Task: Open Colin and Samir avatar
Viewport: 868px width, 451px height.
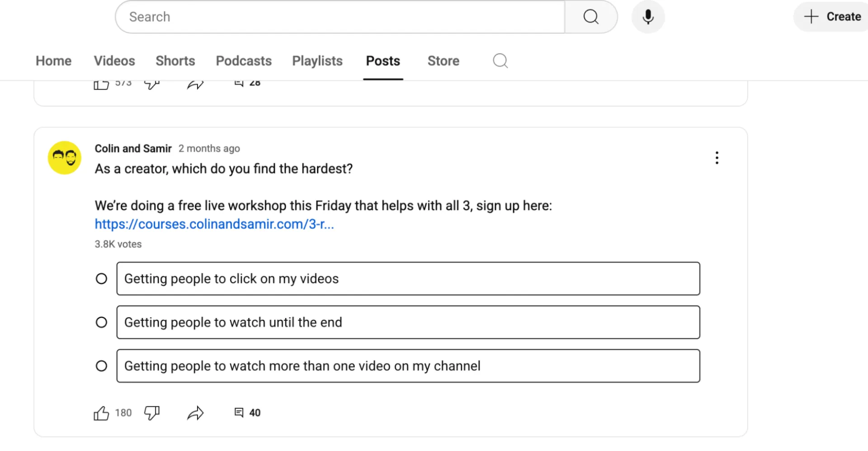Action: 65,157
